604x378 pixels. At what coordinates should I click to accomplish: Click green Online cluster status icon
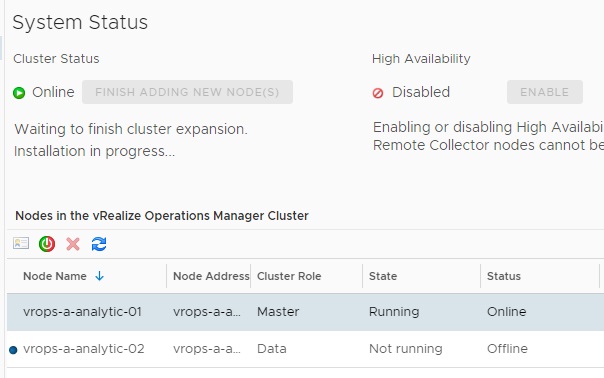[19, 93]
